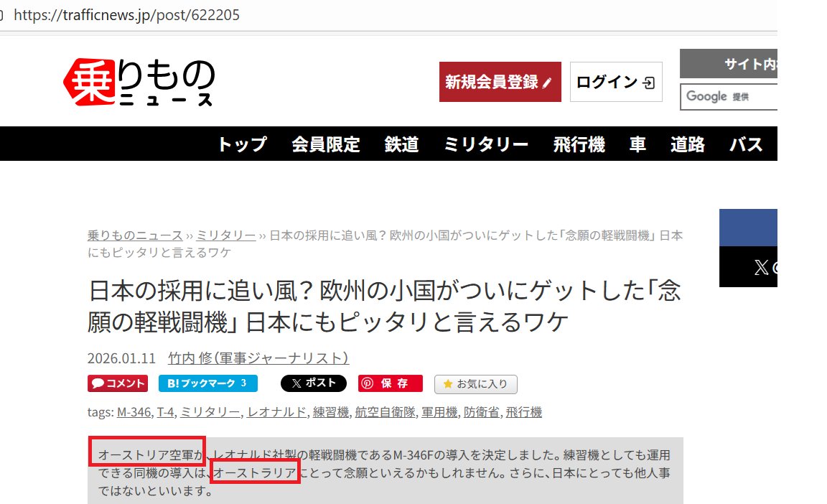The image size is (827, 504).
Task: Open the ミリタリー tag link
Action: point(210,411)
